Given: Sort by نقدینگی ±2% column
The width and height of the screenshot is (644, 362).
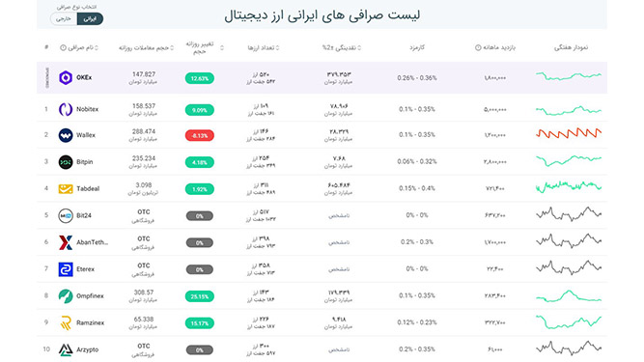Looking at the screenshot, I should pos(341,48).
